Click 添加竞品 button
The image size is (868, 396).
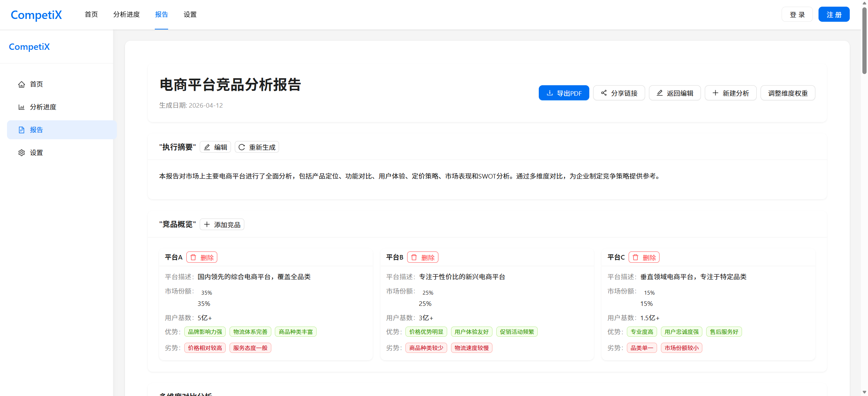222,224
